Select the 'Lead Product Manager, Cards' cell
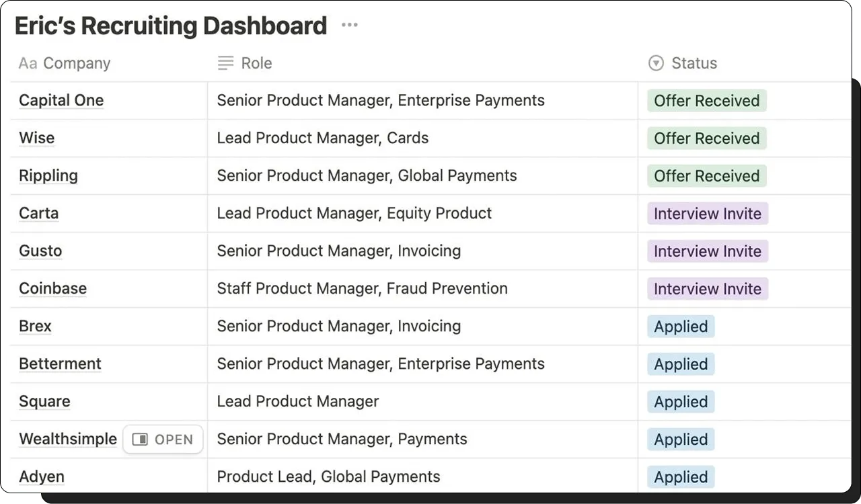This screenshot has height=504, width=861. pyautogui.click(x=422, y=138)
